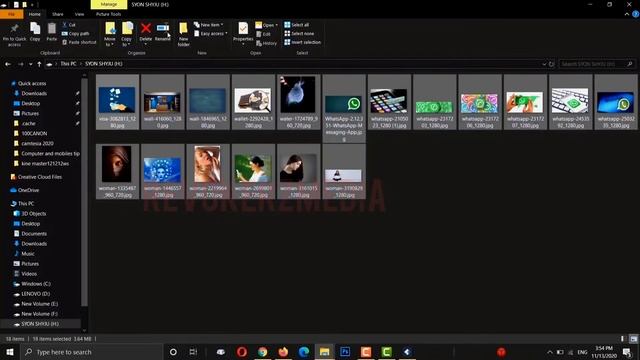640x360 pixels.
Task: Go up one folder level
Action: [x=39, y=64]
